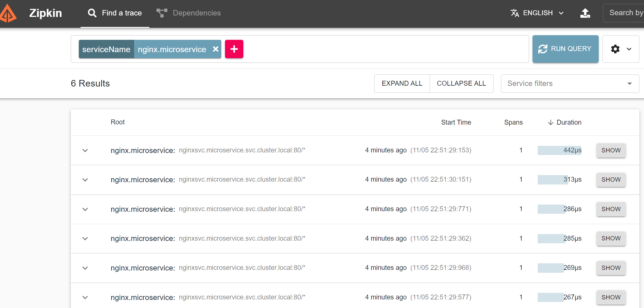This screenshot has height=308, width=644.
Task: Click the Zipkin title text
Action: pos(46,13)
